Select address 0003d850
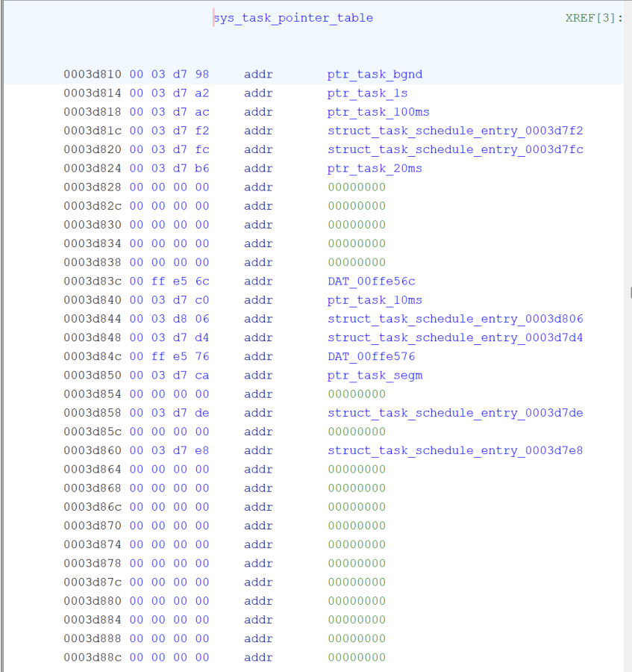The image size is (632, 672). (x=93, y=376)
